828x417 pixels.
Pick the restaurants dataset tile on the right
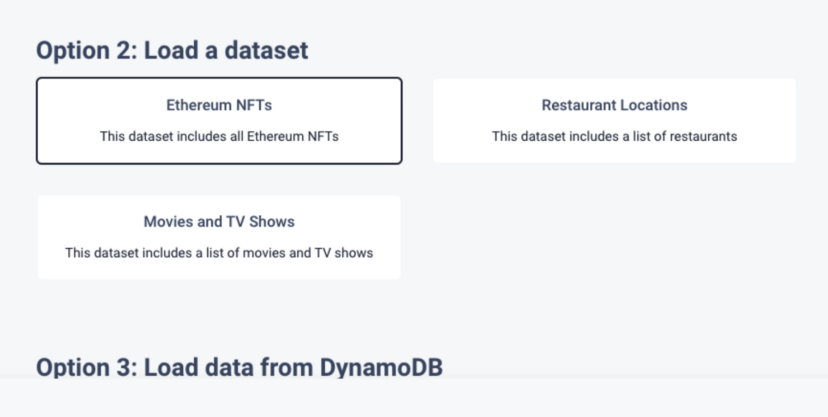(614, 121)
